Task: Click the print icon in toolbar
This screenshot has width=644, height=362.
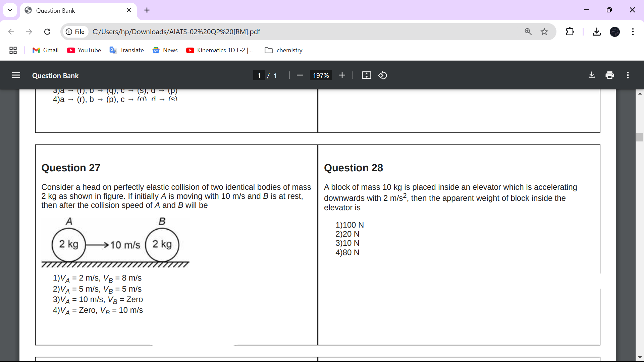Action: point(609,75)
